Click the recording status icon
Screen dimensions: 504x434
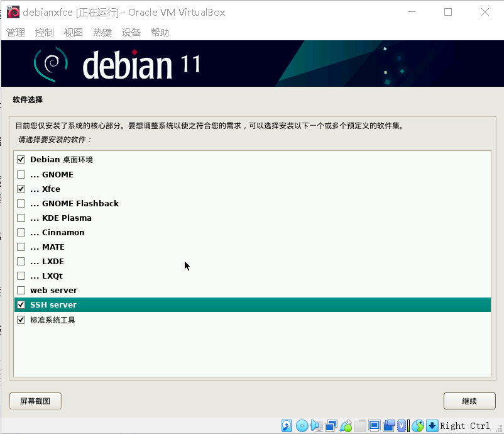point(389,426)
